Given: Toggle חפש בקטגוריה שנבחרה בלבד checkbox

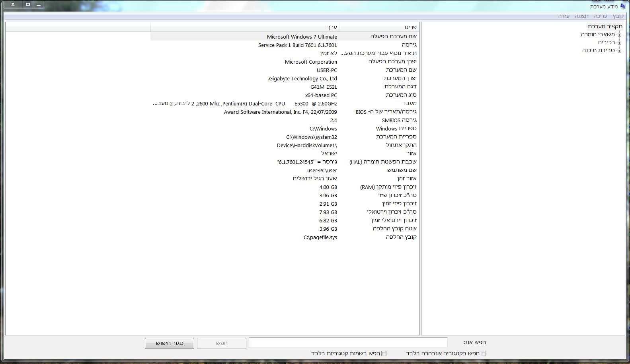Looking at the screenshot, I should 484,353.
